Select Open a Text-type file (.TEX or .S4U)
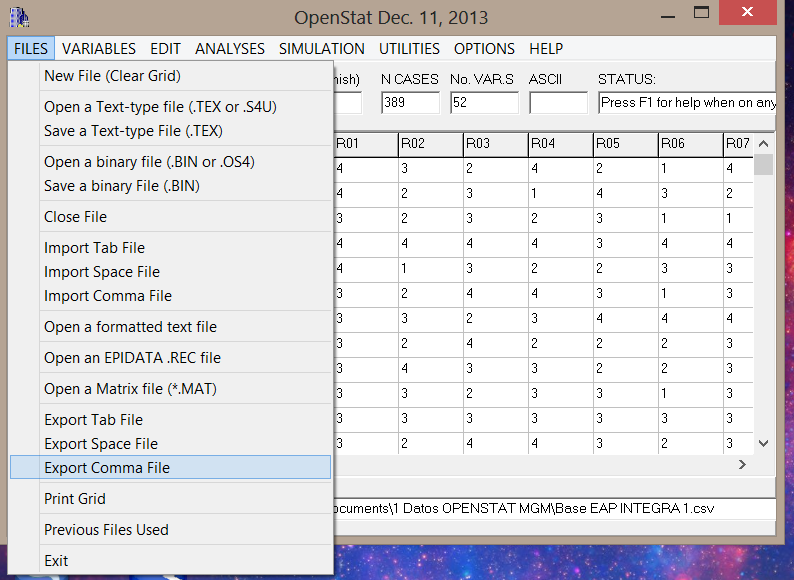This screenshot has height=580, width=794. click(x=170, y=107)
